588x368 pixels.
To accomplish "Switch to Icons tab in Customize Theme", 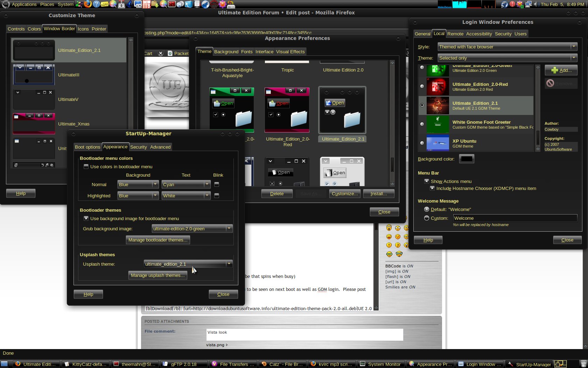I will (83, 29).
